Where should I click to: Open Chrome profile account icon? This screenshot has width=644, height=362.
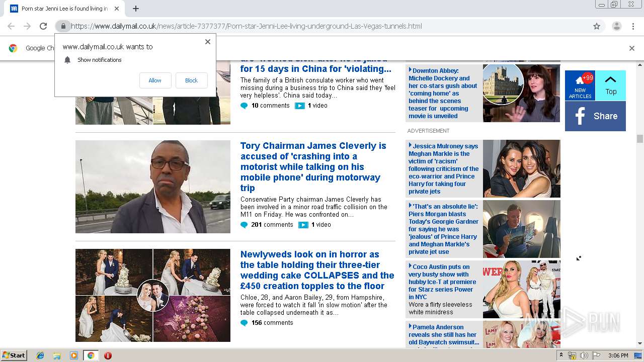(x=616, y=26)
